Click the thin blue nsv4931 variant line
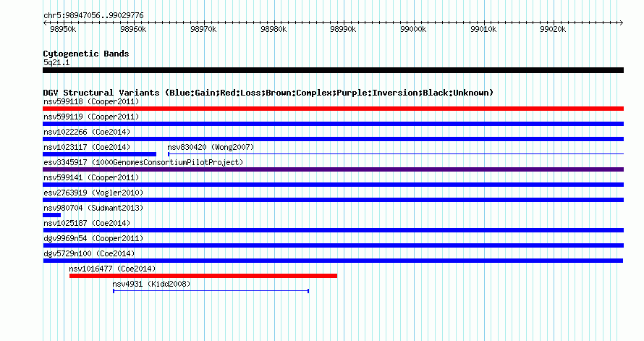 click(211, 291)
